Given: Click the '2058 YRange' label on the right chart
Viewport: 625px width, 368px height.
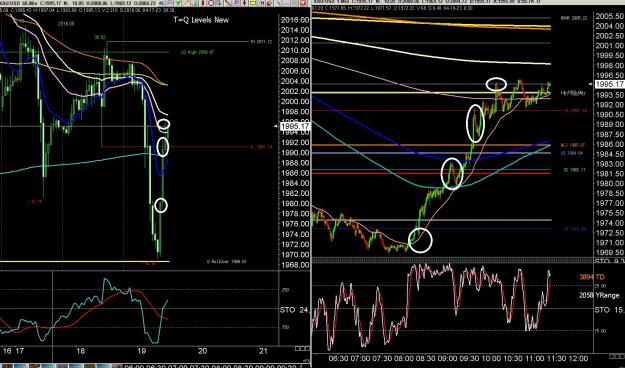Looking at the screenshot, I should coord(599,295).
